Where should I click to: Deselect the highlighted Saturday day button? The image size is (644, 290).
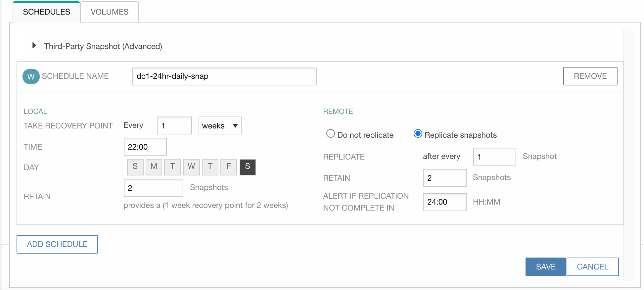point(248,167)
